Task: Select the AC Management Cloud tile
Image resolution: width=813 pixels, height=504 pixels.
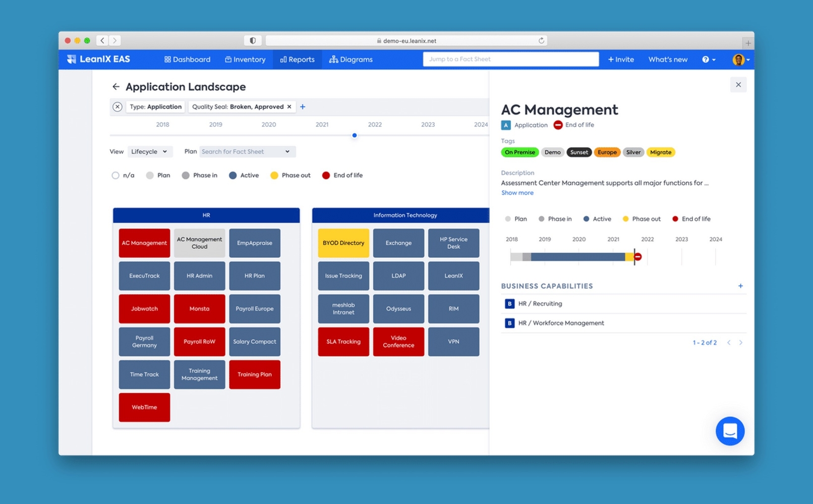Action: (199, 243)
